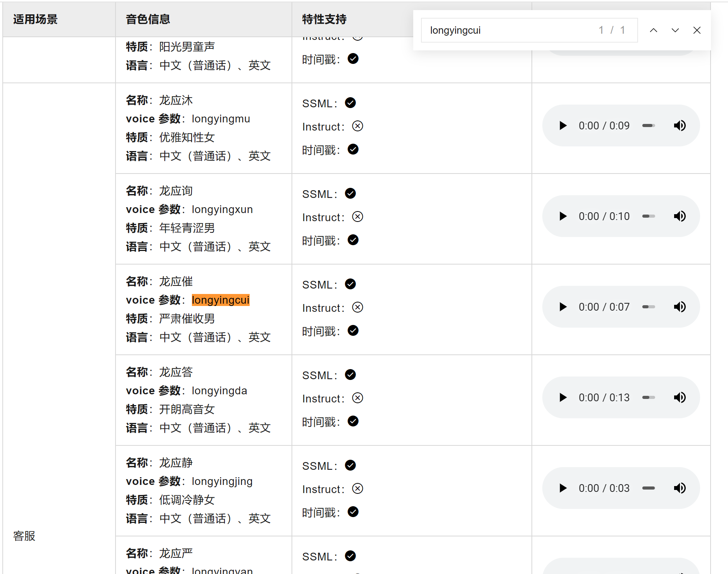Screen dimensions: 728x574
Task: Select voice parameter text longyingjing
Action: tap(222, 481)
